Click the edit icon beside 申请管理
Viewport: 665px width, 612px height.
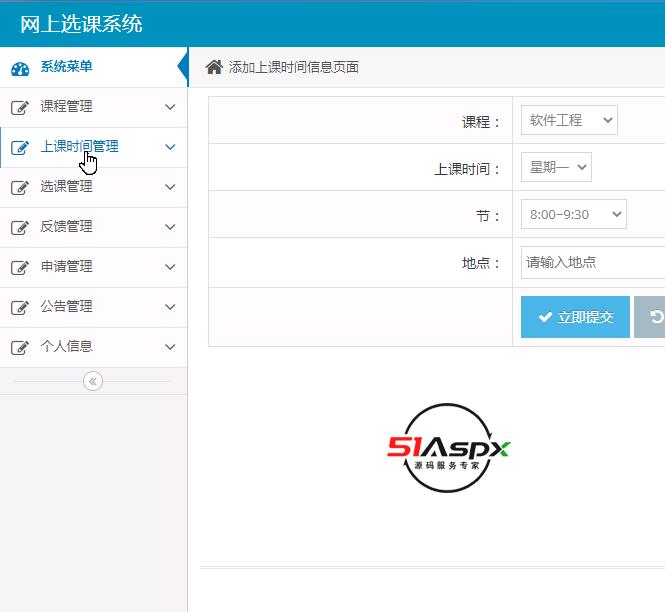coord(20,267)
